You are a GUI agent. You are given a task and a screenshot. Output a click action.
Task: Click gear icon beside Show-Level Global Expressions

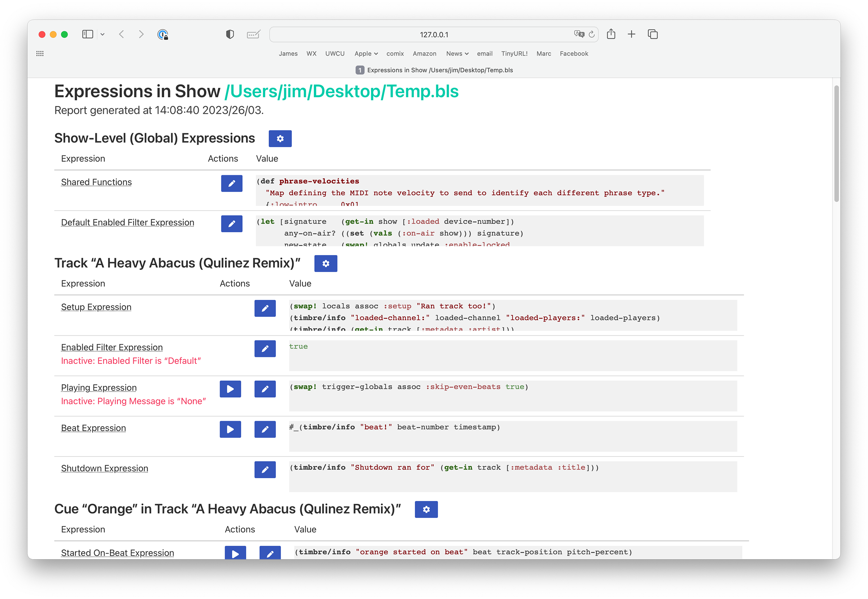point(280,139)
